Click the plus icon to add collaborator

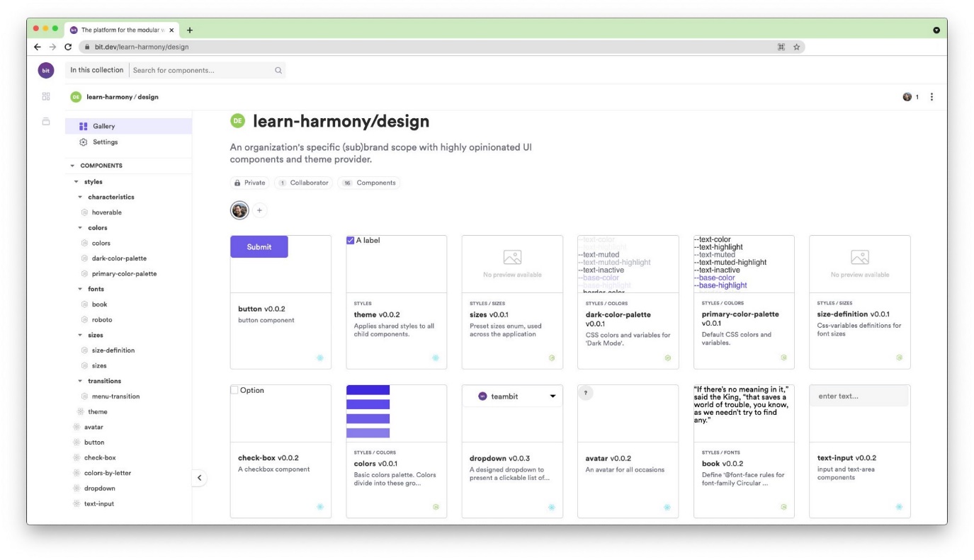pyautogui.click(x=259, y=210)
